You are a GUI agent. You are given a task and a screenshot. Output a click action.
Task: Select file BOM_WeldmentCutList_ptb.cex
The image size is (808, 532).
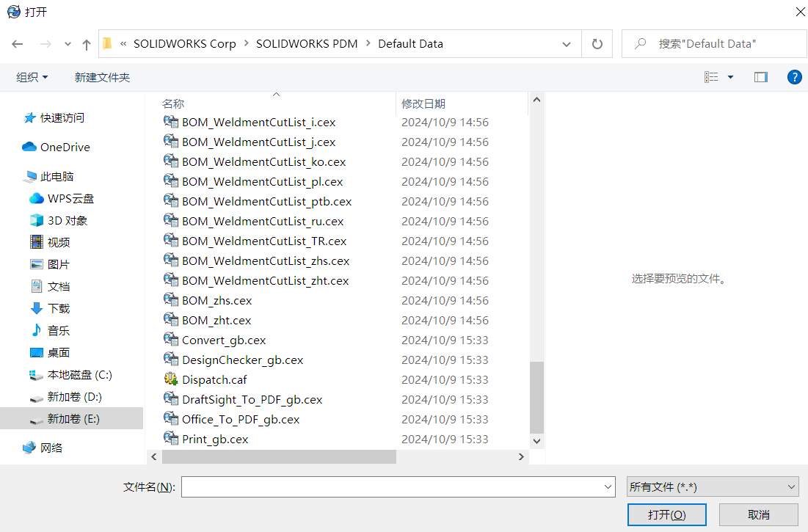(x=267, y=202)
